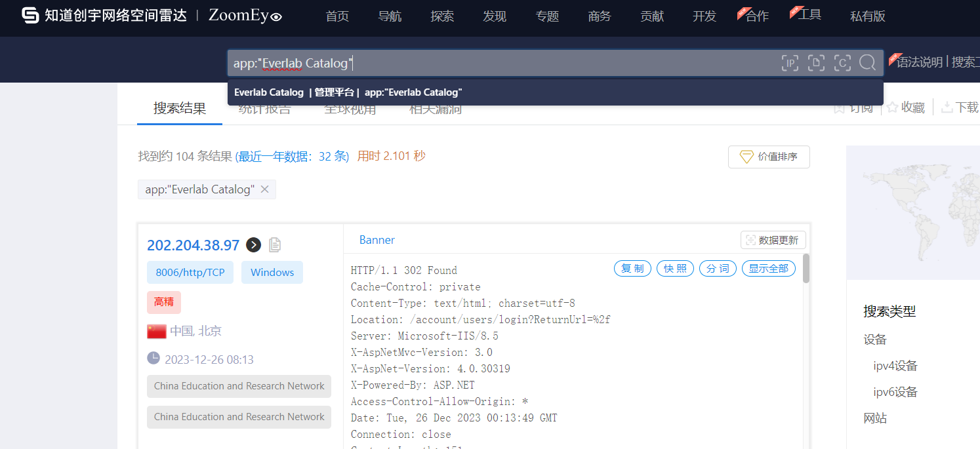Click the 搜索类型 heading
The width and height of the screenshot is (980, 449).
pyautogui.click(x=889, y=312)
